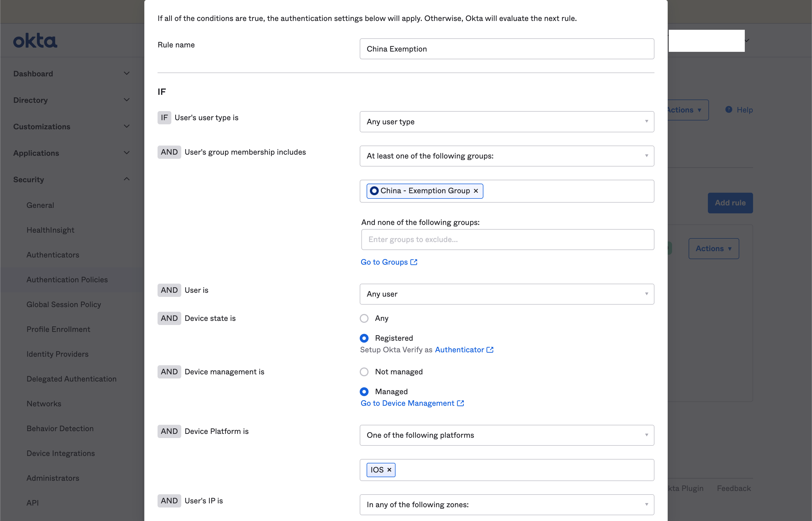
Task: Go to Networks in Security menu
Action: tap(44, 404)
